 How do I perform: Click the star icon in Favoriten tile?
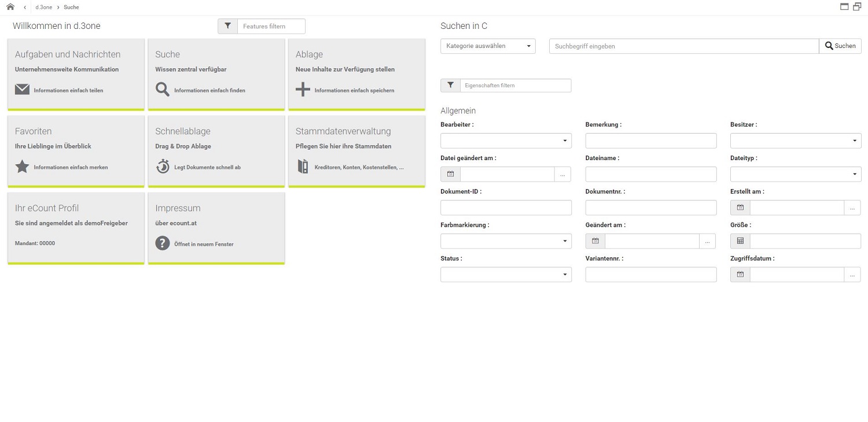click(22, 166)
